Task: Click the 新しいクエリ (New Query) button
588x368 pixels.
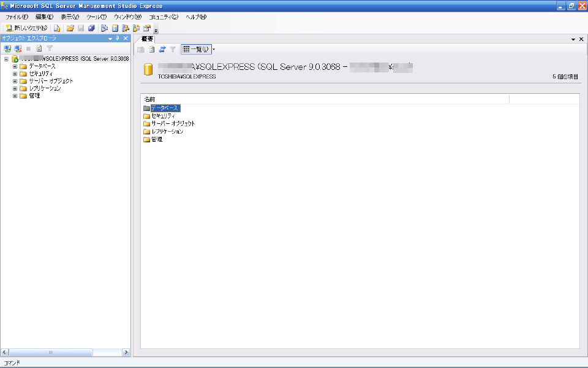Action: (26, 28)
